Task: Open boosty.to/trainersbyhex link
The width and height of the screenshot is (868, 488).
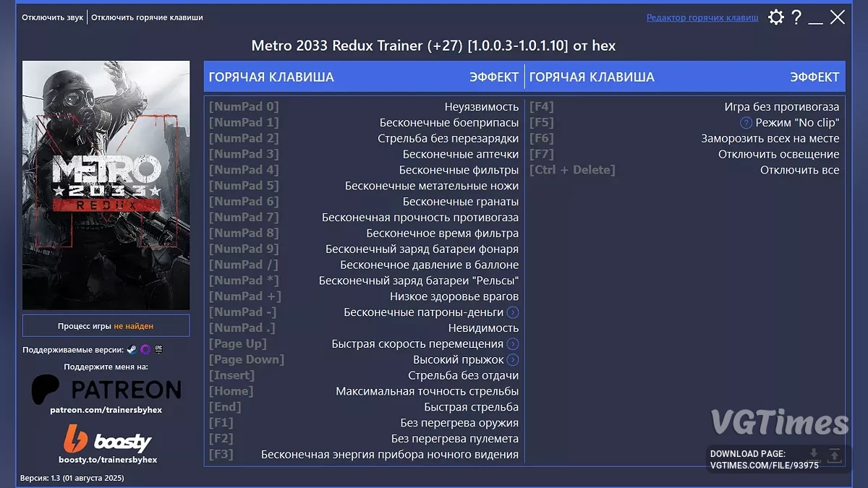Action: click(108, 459)
